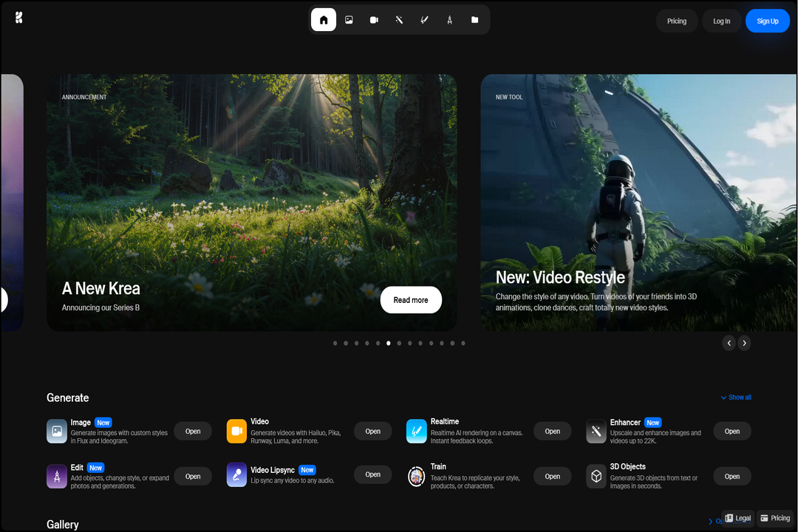Open the Edit compass icon in top navigation
This screenshot has width=798, height=532.
point(449,20)
